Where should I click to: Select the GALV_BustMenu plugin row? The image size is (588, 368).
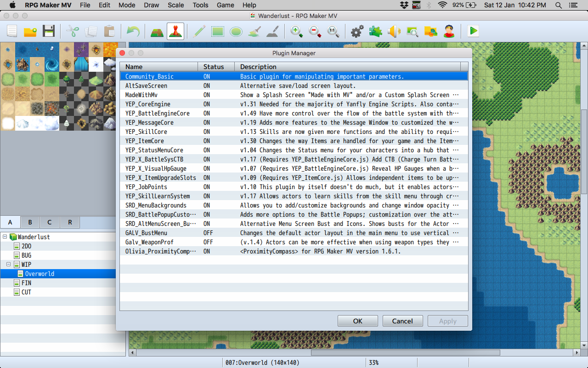pyautogui.click(x=294, y=233)
